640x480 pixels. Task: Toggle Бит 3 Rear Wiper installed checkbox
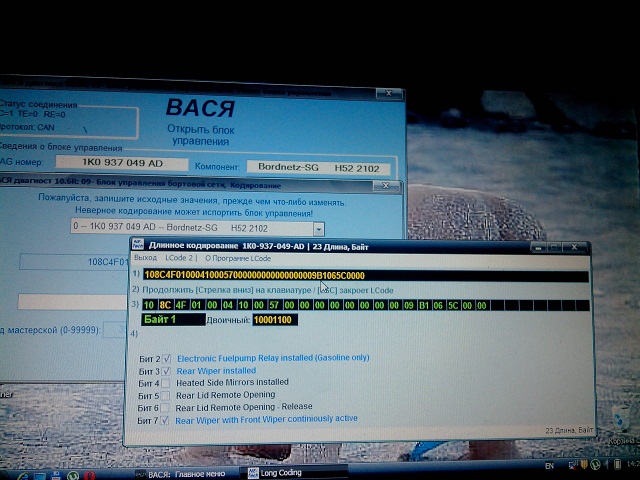[166, 371]
